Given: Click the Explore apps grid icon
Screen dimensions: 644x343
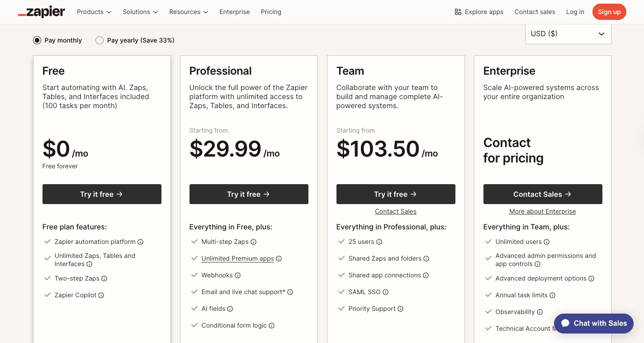Looking at the screenshot, I should [x=458, y=12].
